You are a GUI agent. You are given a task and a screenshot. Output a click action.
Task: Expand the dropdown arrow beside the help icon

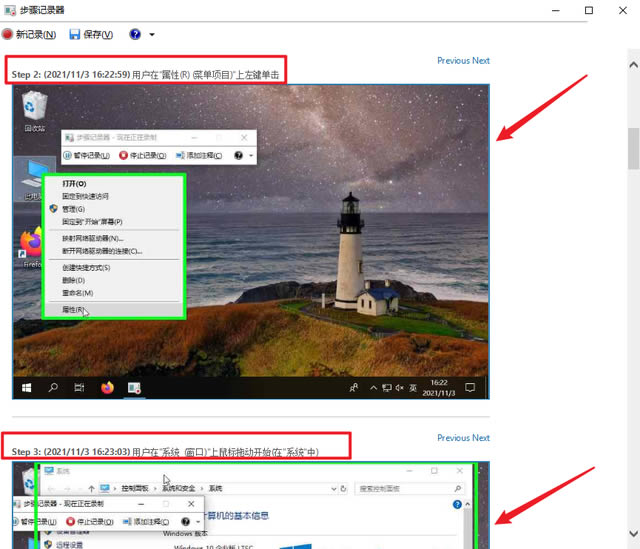pos(152,35)
